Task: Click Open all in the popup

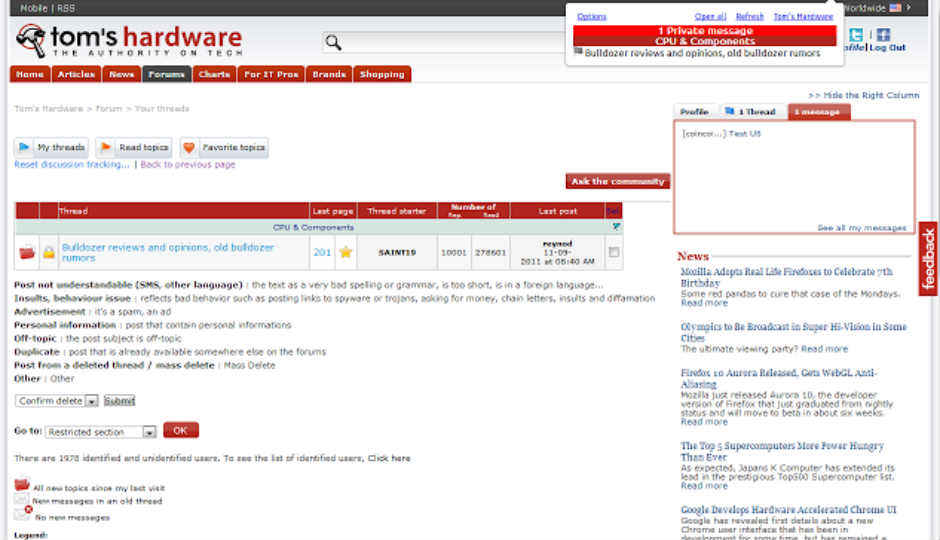Action: pos(710,16)
